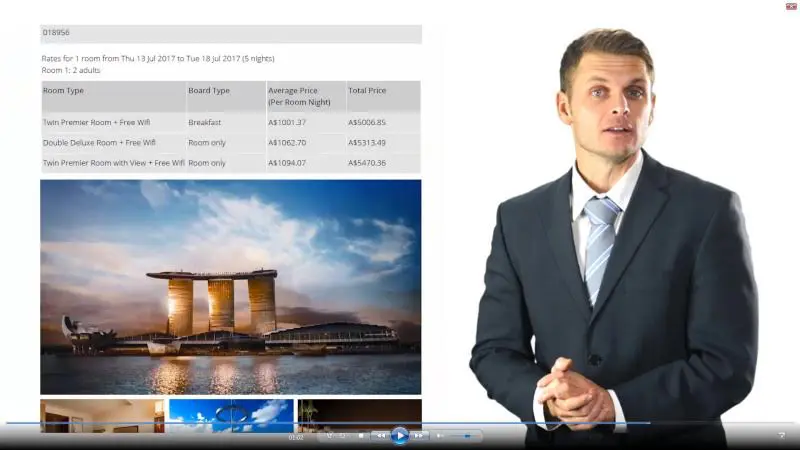Screen dimensions: 800x450
Task: Click the fast forward button
Action: [419, 436]
